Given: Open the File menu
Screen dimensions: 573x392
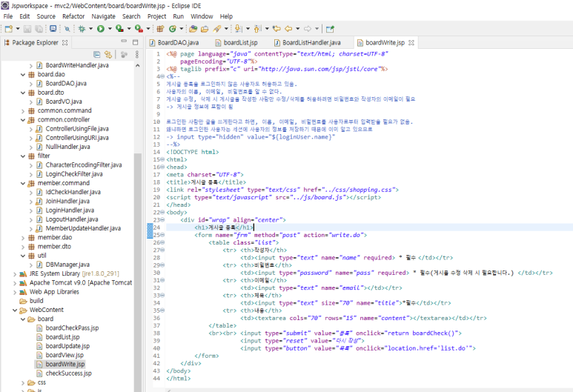Looking at the screenshot, I should click(8, 16).
